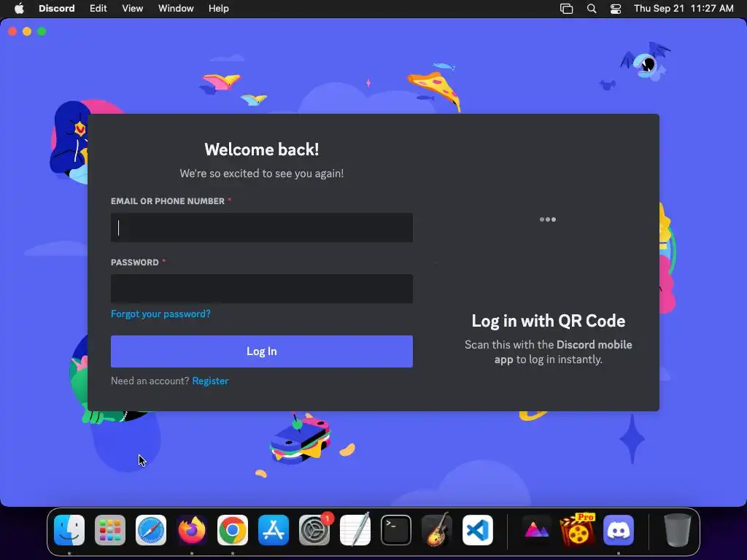Viewport: 747px width, 560px height.
Task: Focus the Password field
Action: pos(262,289)
